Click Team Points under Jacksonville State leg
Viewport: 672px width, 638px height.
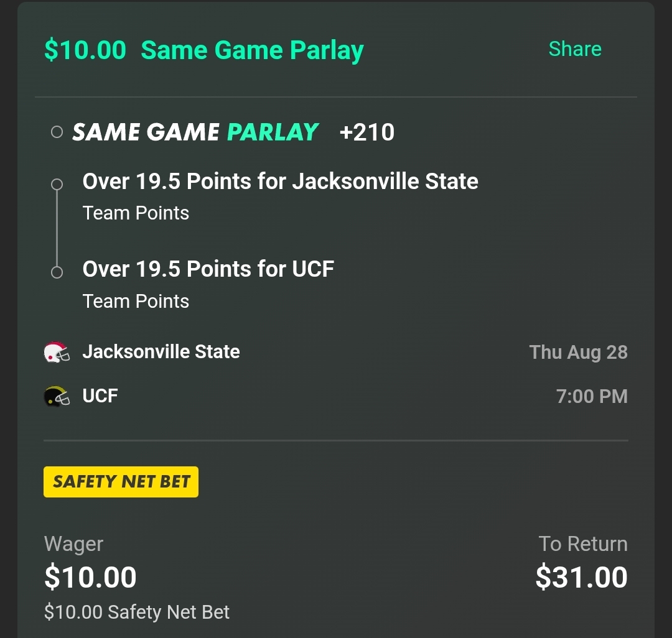136,213
